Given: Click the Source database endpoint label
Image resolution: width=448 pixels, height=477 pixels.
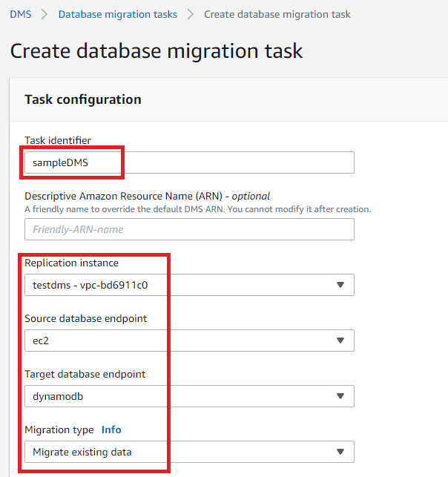Looking at the screenshot, I should (x=85, y=318).
